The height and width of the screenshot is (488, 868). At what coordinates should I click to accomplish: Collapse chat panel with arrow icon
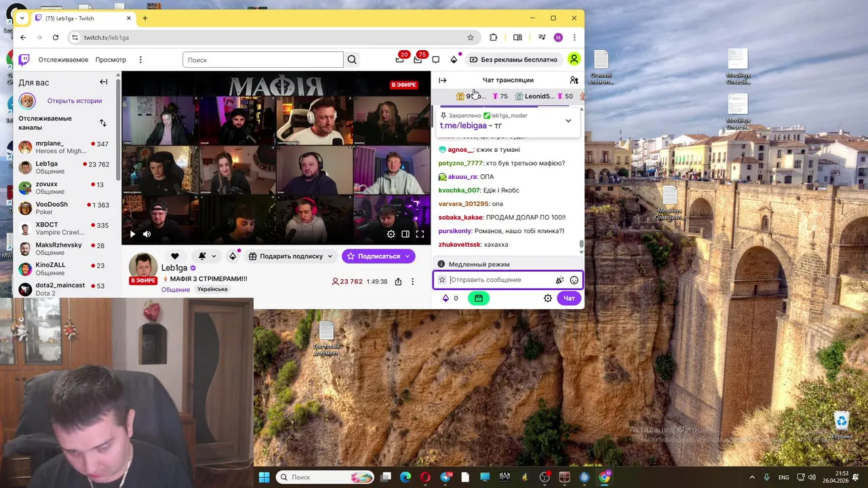pyautogui.click(x=443, y=80)
